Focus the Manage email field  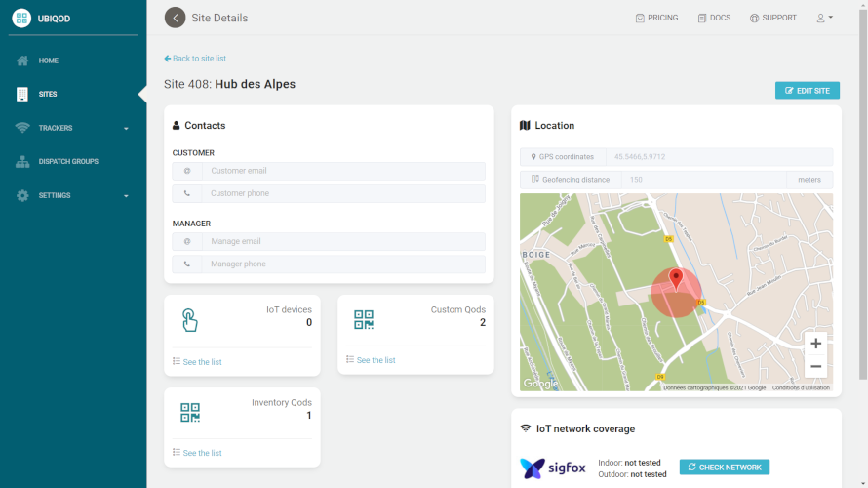pos(343,241)
